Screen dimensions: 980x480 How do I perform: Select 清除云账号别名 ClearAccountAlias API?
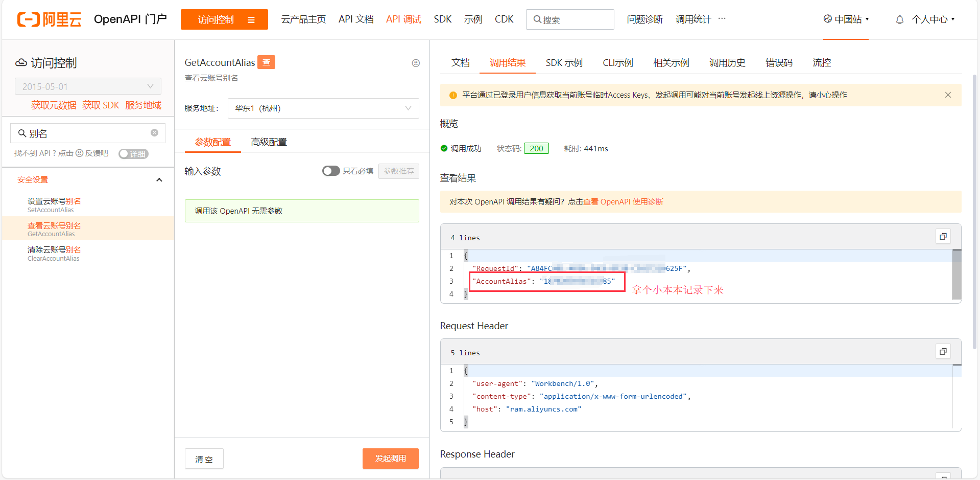88,253
